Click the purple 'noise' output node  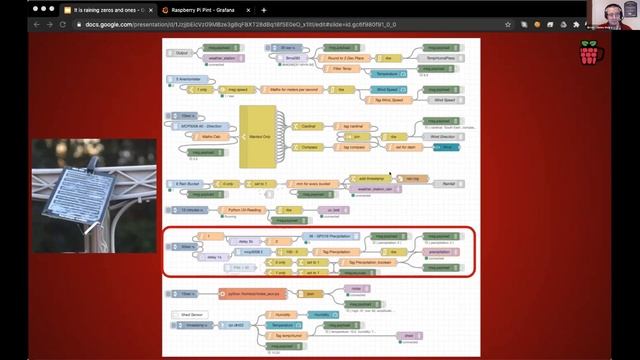coord(357,289)
